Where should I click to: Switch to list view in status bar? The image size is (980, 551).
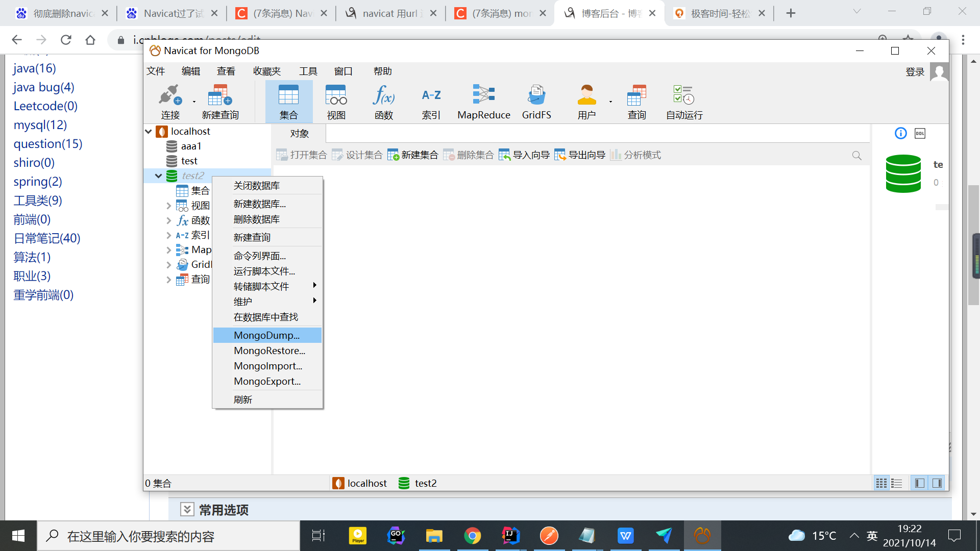[897, 483]
